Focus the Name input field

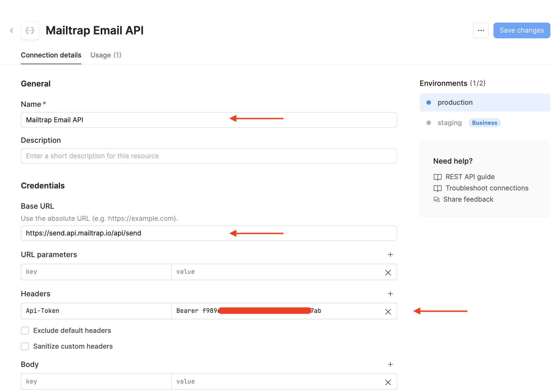pyautogui.click(x=209, y=120)
